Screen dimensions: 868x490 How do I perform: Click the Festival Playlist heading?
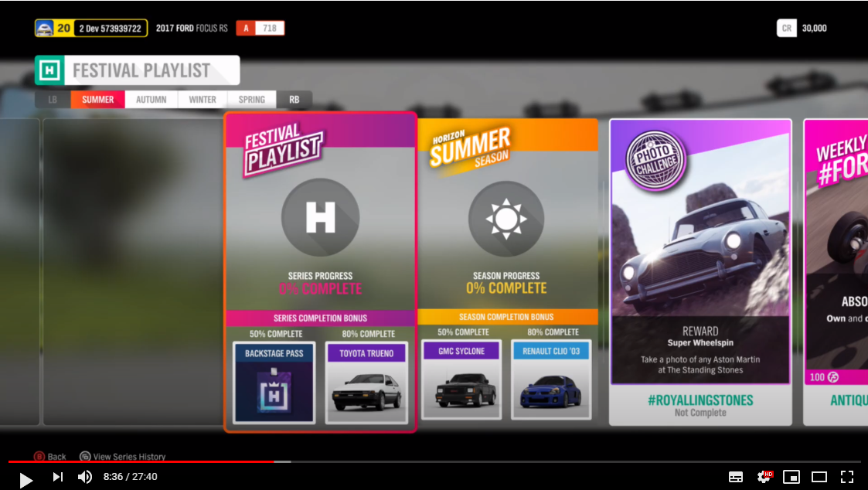coord(141,70)
